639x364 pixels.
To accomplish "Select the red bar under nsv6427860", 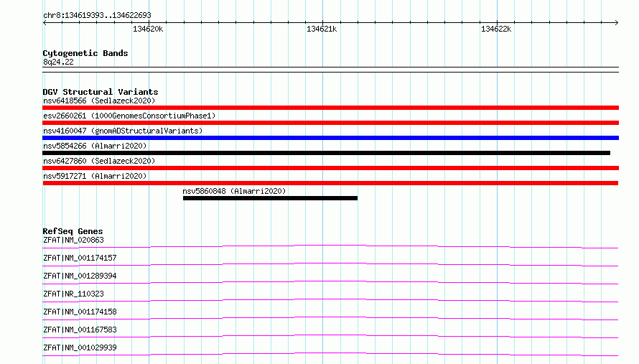I will coord(330,168).
